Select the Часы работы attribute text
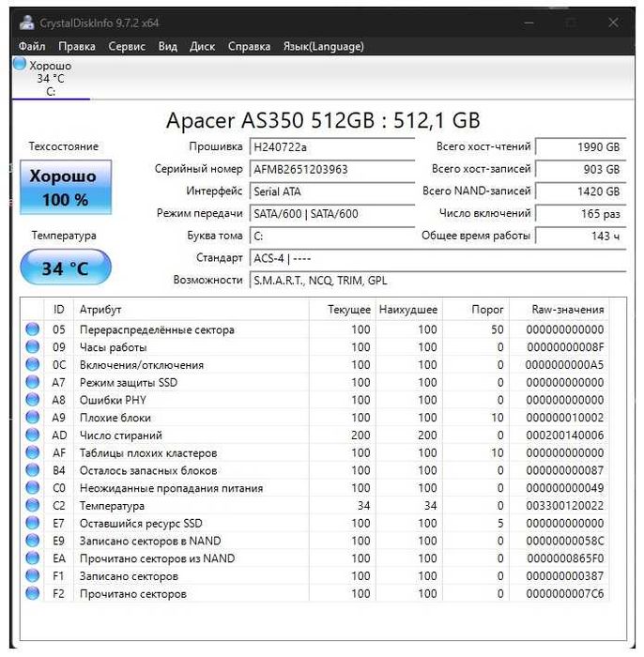The image size is (644, 657). click(114, 347)
